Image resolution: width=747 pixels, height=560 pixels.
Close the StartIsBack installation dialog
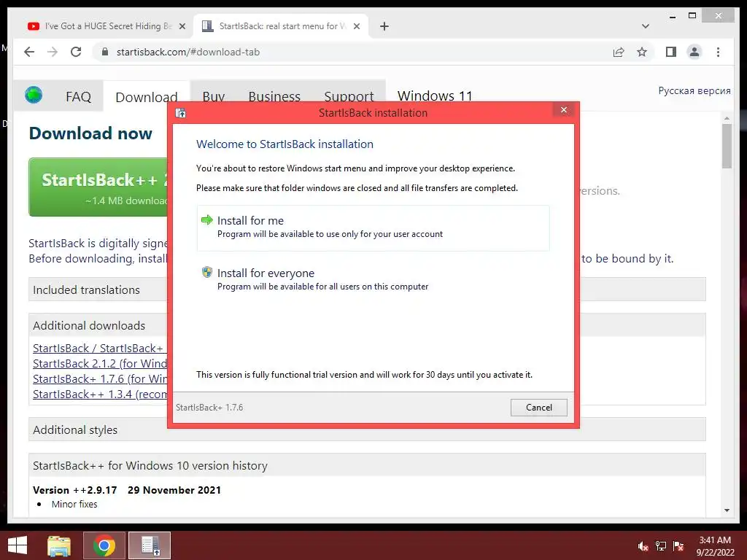pyautogui.click(x=564, y=111)
